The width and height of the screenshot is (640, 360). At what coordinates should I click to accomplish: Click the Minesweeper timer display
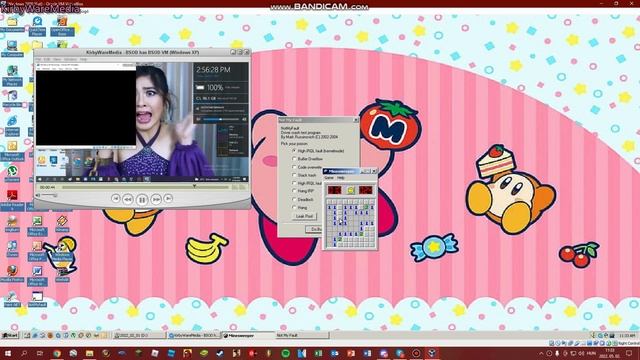tap(366, 190)
